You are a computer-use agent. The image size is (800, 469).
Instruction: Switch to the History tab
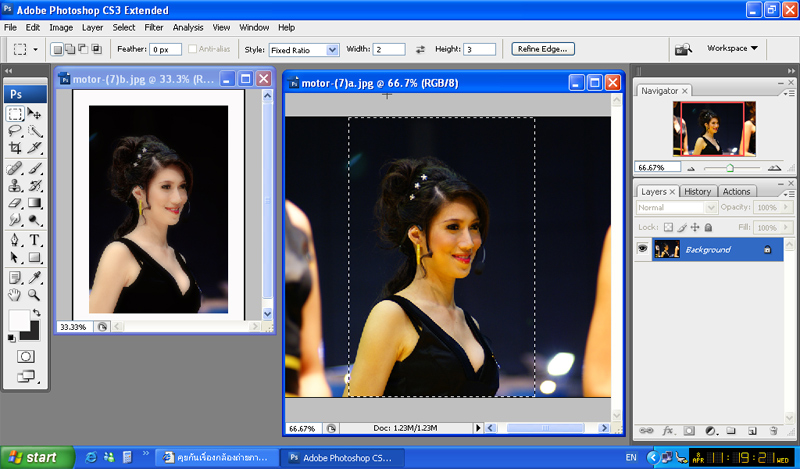(698, 191)
